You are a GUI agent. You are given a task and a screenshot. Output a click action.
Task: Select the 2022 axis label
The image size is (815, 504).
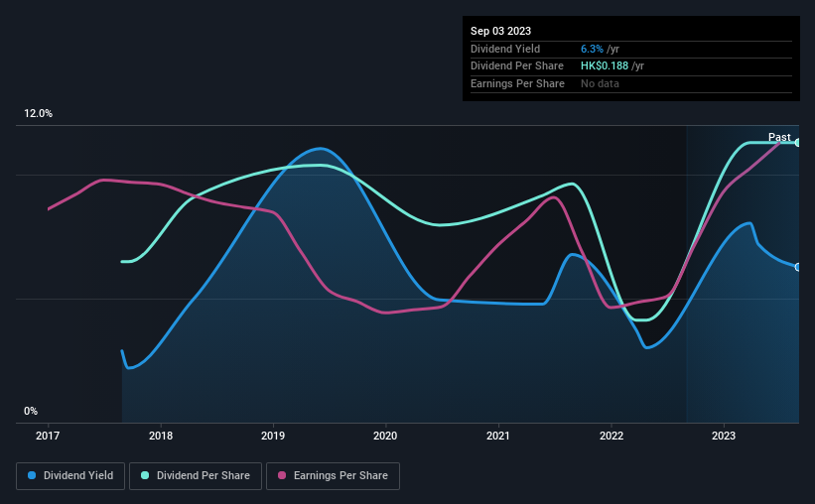[611, 436]
